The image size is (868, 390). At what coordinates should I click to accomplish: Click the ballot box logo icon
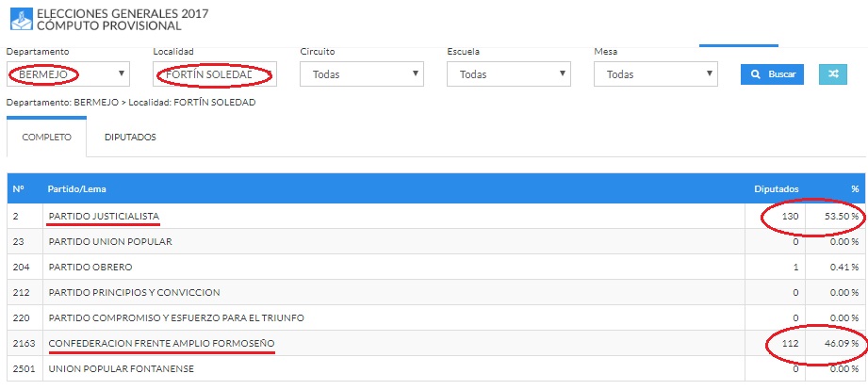[x=22, y=19]
